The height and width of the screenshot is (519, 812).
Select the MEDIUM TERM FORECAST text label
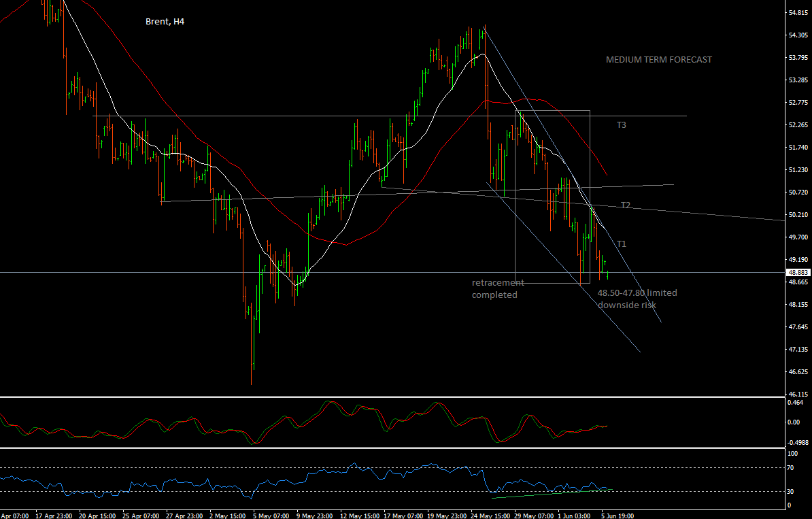tap(658, 60)
